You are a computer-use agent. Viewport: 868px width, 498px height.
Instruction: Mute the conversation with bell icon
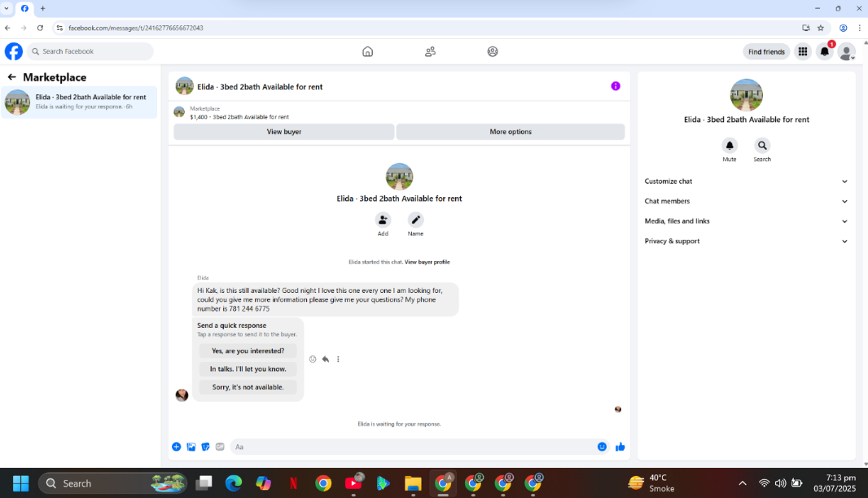730,145
